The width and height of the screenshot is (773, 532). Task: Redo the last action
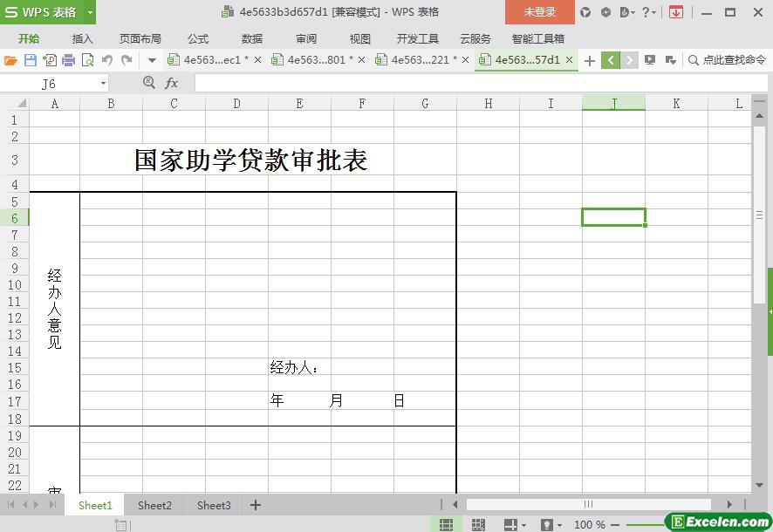tap(127, 60)
